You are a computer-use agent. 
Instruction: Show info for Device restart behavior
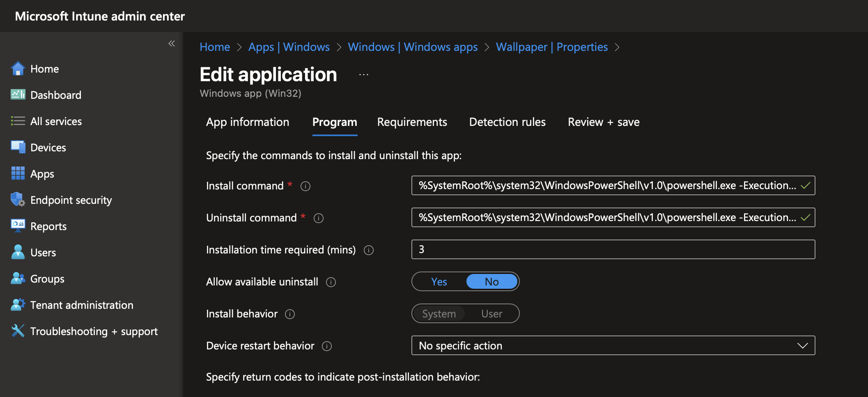pyautogui.click(x=327, y=346)
